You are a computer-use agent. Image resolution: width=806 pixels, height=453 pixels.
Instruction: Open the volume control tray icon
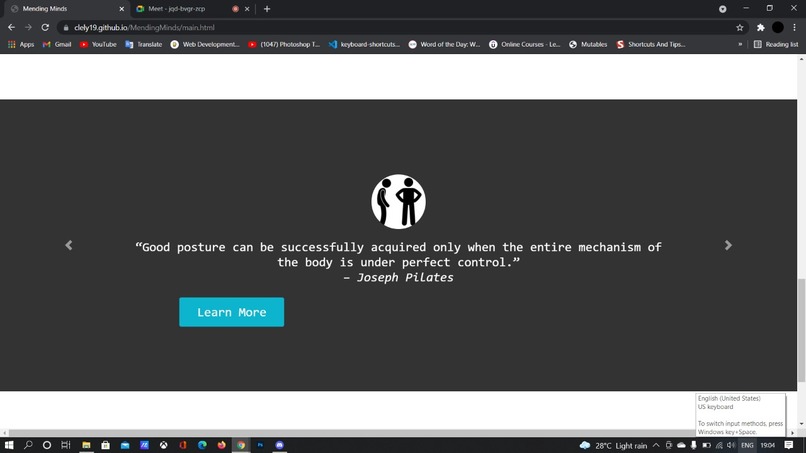point(731,445)
